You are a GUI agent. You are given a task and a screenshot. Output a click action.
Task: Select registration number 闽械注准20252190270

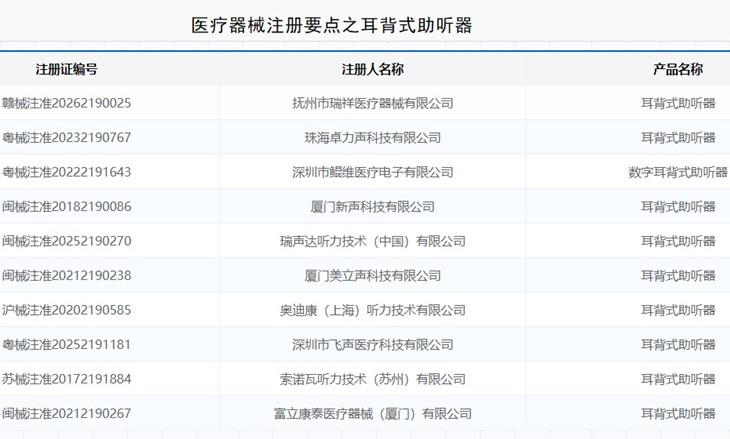click(x=67, y=241)
